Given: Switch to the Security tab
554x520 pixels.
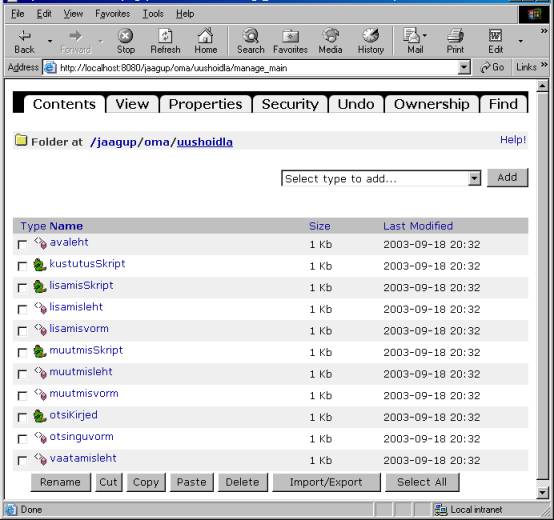Looking at the screenshot, I should point(290,104).
